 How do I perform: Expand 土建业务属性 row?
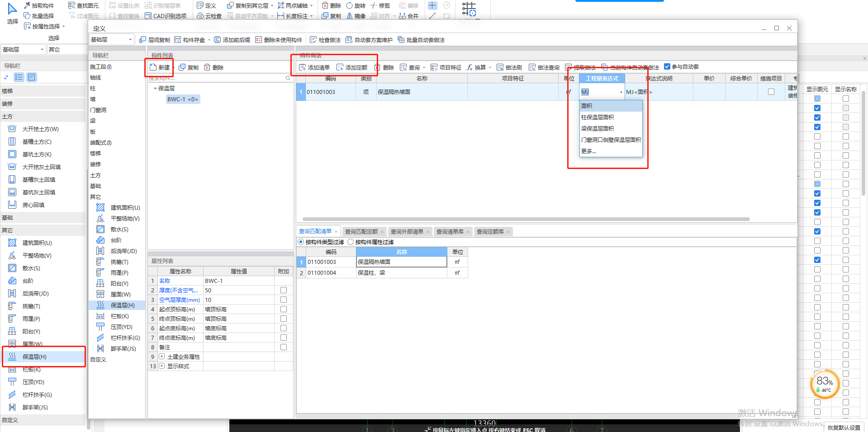click(161, 357)
